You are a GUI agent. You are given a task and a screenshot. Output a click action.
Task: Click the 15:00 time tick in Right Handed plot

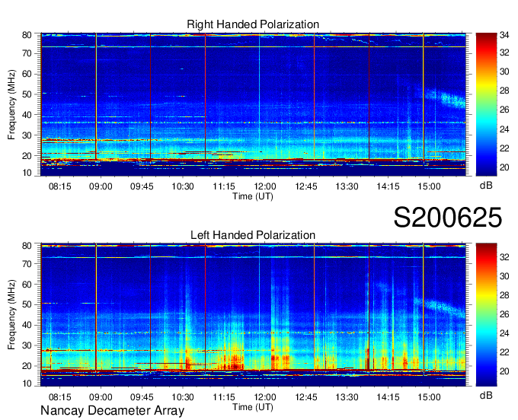click(429, 186)
